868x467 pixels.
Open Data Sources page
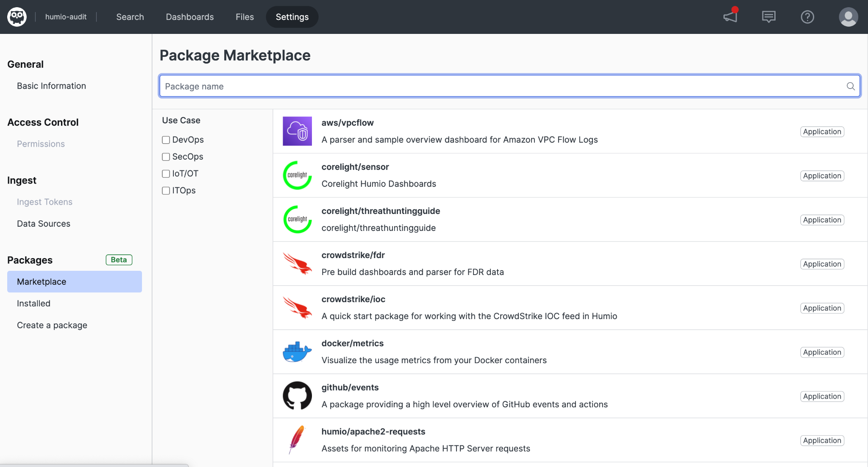pyautogui.click(x=44, y=223)
